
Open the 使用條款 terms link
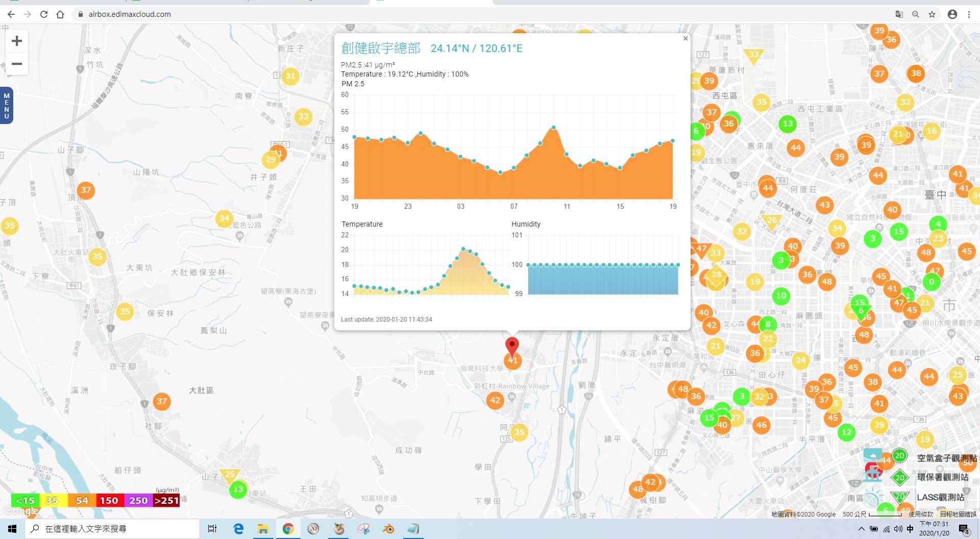click(921, 514)
